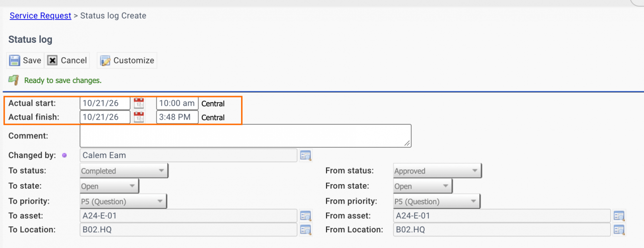This screenshot has height=248, width=644.
Task: Click the 'To Location:' label
Action: [32, 230]
